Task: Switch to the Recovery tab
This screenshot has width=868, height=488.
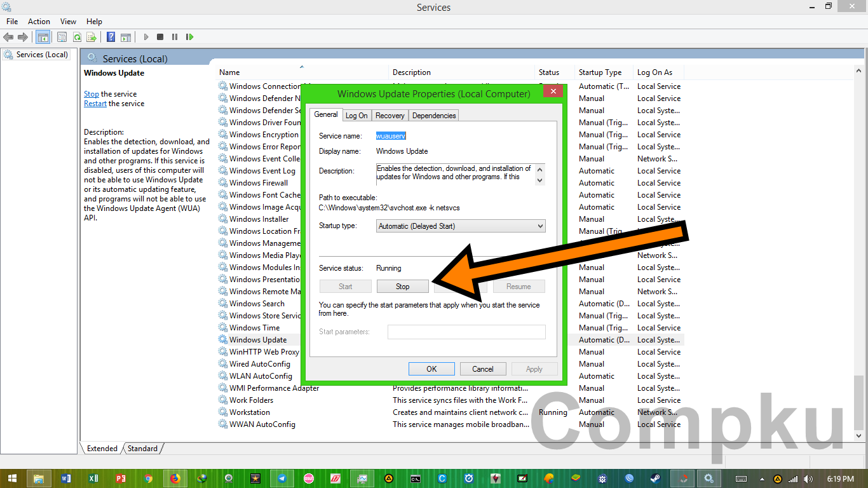Action: coord(390,116)
